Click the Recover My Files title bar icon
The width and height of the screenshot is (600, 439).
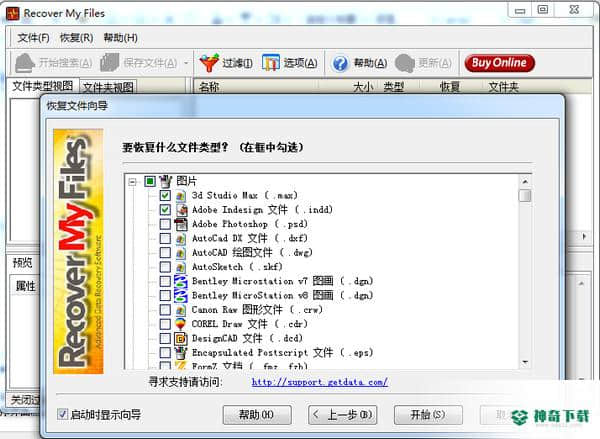13,14
